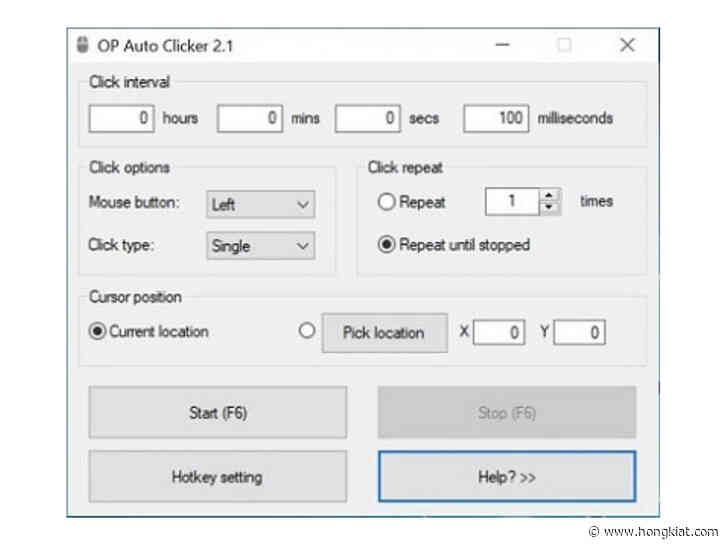Screen dimensions: 725x546
Task: Choose Current location radio button
Action: tap(98, 331)
